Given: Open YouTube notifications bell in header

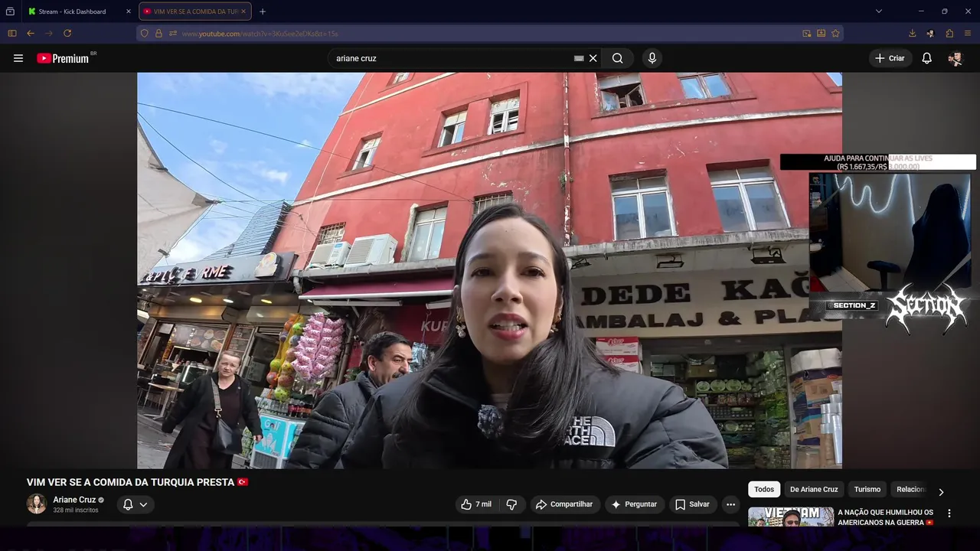Looking at the screenshot, I should click(926, 58).
